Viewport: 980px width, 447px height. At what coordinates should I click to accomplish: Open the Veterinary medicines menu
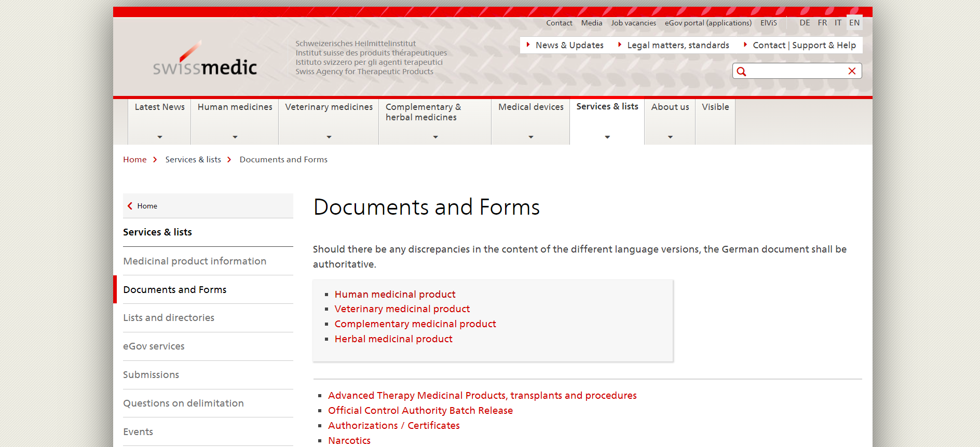coord(329,107)
